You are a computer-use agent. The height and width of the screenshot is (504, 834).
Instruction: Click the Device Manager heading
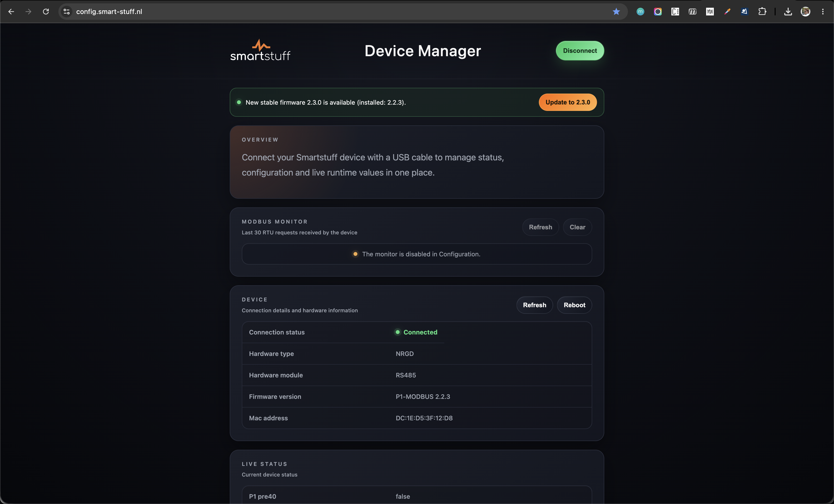pyautogui.click(x=422, y=51)
